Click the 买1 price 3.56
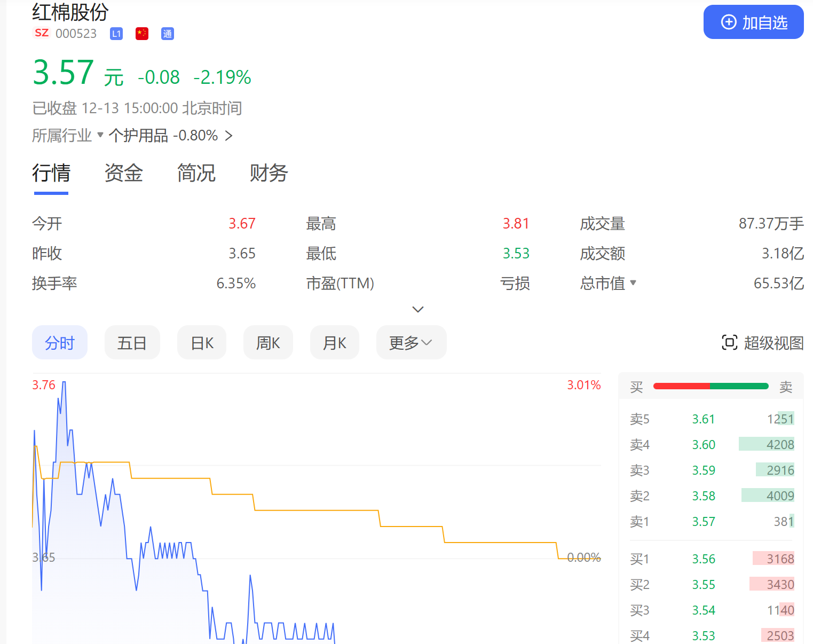Screen dimensions: 813x644 (704, 559)
